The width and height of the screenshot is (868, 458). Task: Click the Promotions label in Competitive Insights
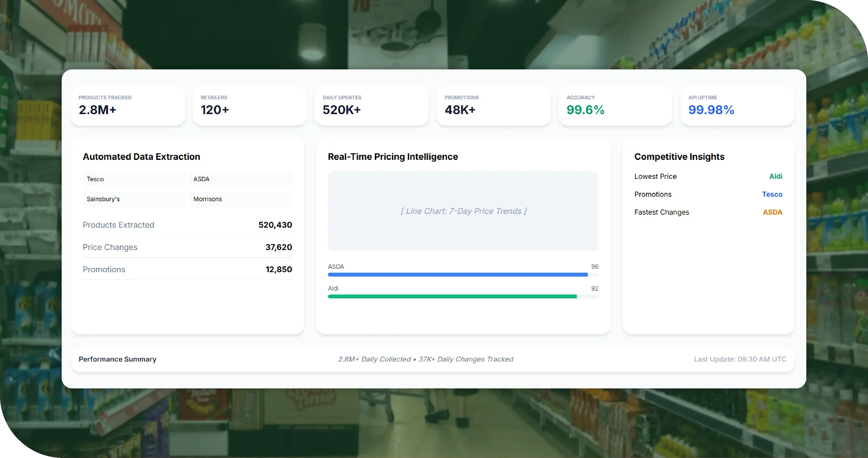tap(653, 194)
